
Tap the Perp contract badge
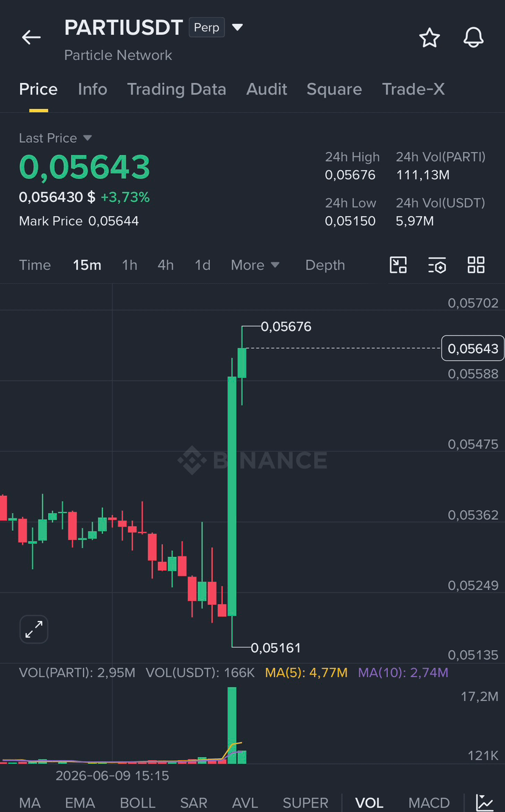[x=207, y=27]
